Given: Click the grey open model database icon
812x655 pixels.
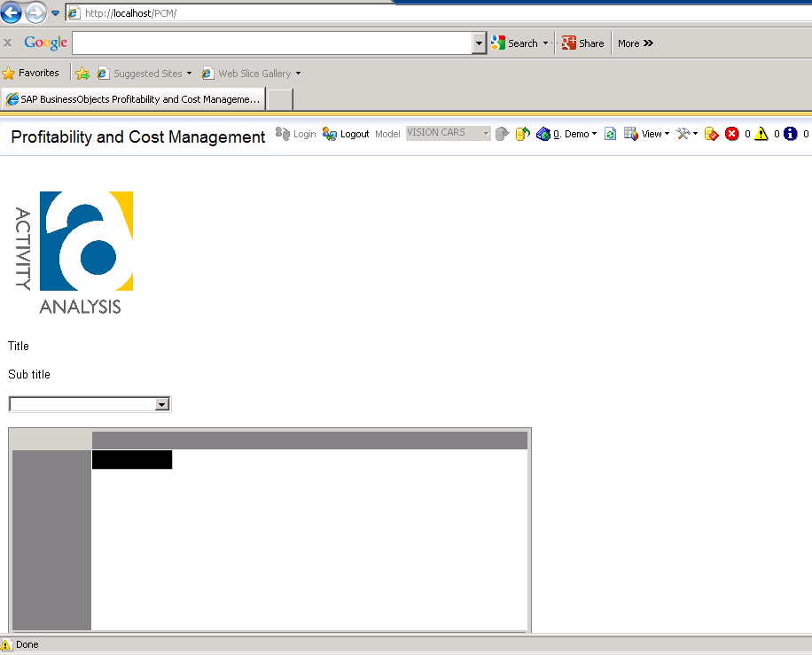Looking at the screenshot, I should click(x=503, y=134).
